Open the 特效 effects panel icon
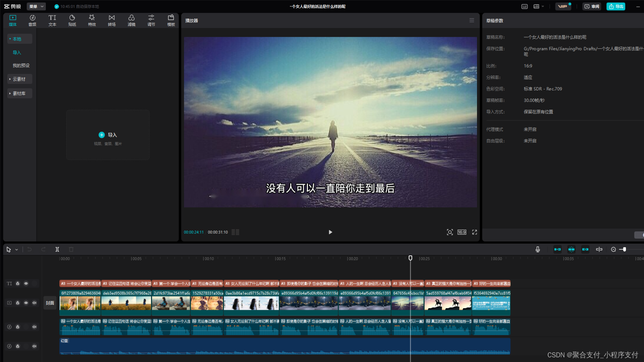644x362 pixels. 92,20
